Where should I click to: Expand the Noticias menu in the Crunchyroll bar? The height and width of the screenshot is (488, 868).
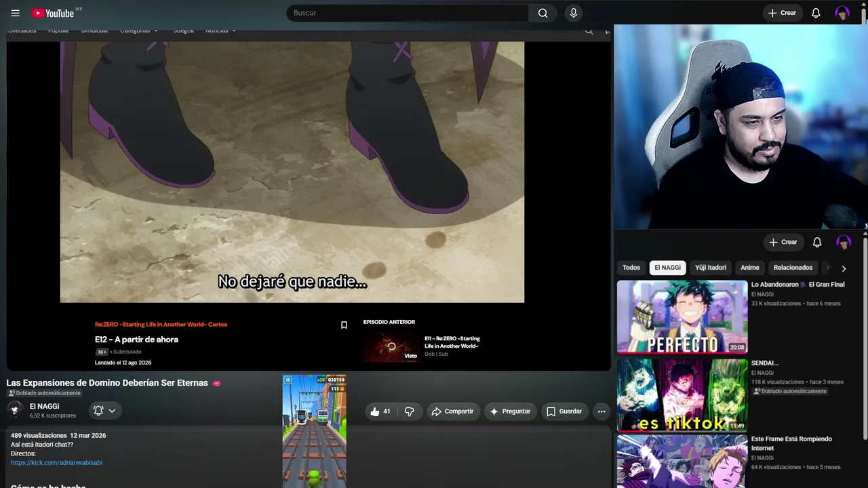221,30
